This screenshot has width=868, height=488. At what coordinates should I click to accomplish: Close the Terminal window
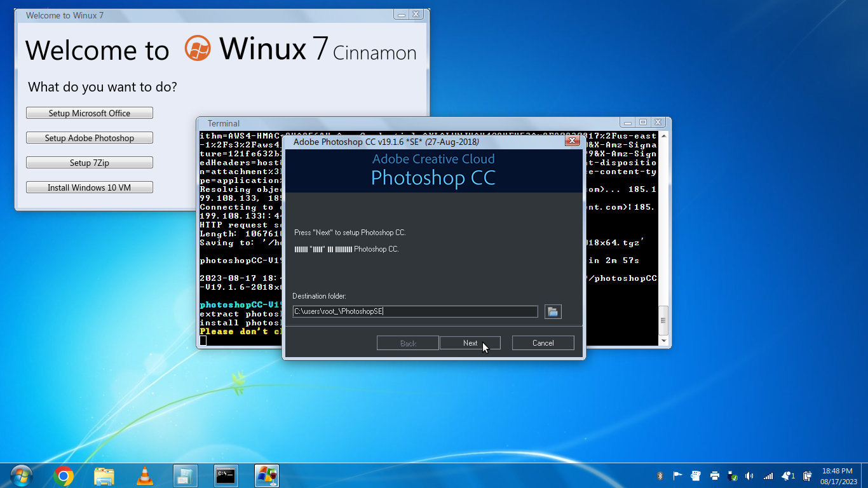(x=658, y=122)
